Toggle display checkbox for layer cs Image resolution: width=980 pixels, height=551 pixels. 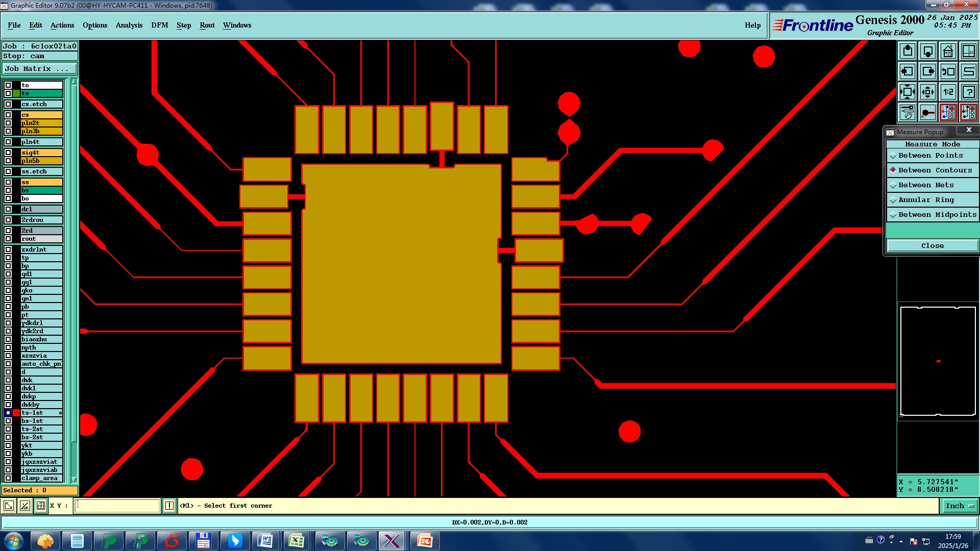point(8,115)
